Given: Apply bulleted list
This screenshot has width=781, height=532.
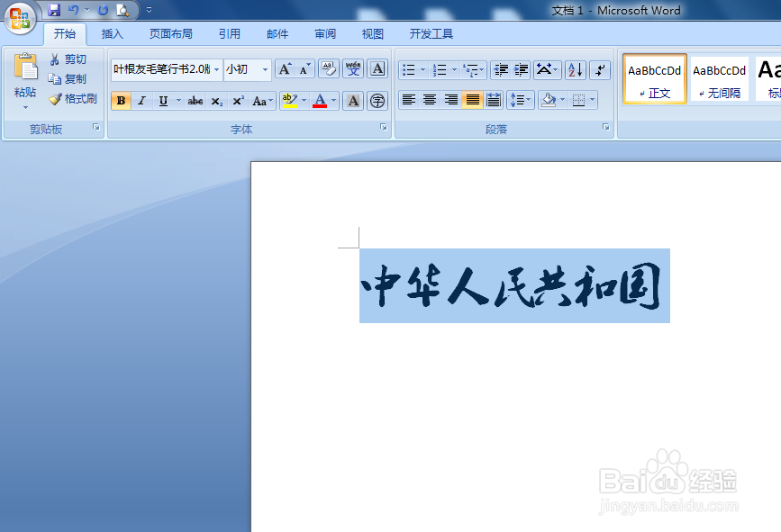Looking at the screenshot, I should click(409, 69).
